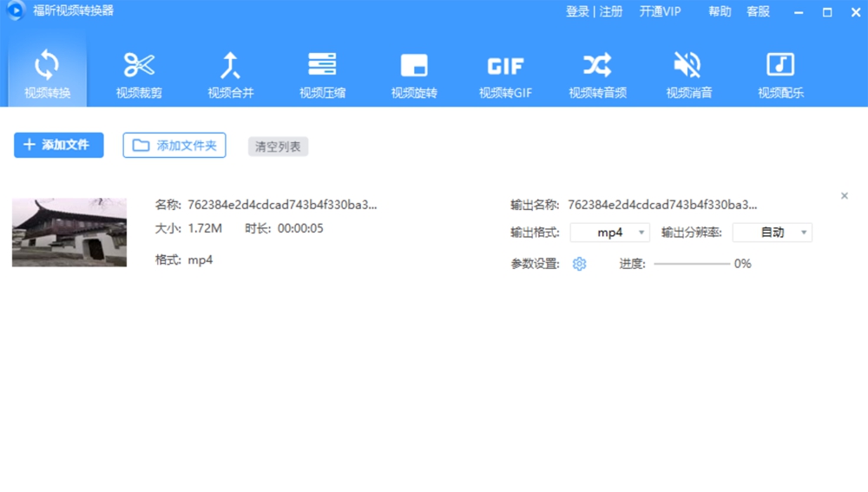Open parameter settings gear icon
Screen dimensions: 868x492
579,264
